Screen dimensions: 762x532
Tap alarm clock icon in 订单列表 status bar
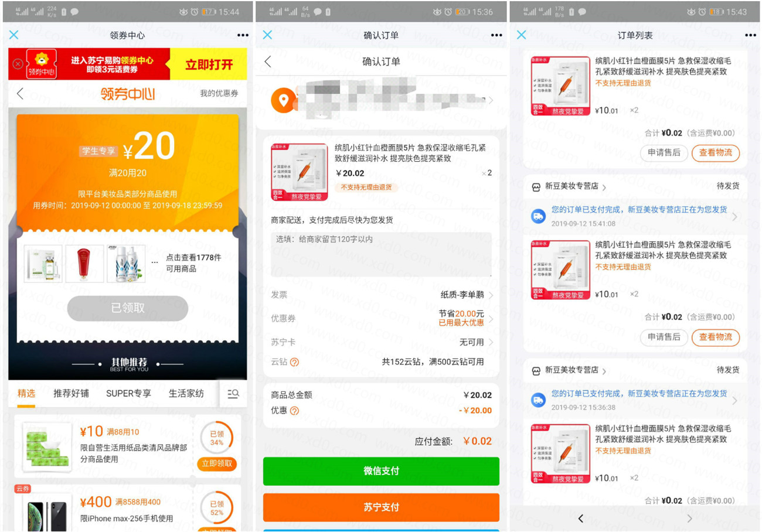click(702, 12)
